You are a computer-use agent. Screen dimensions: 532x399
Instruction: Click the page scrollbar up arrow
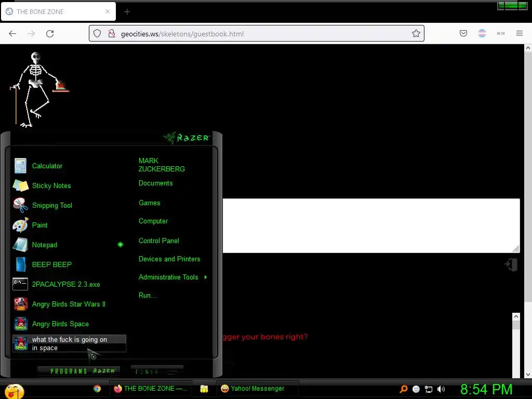(528, 48)
